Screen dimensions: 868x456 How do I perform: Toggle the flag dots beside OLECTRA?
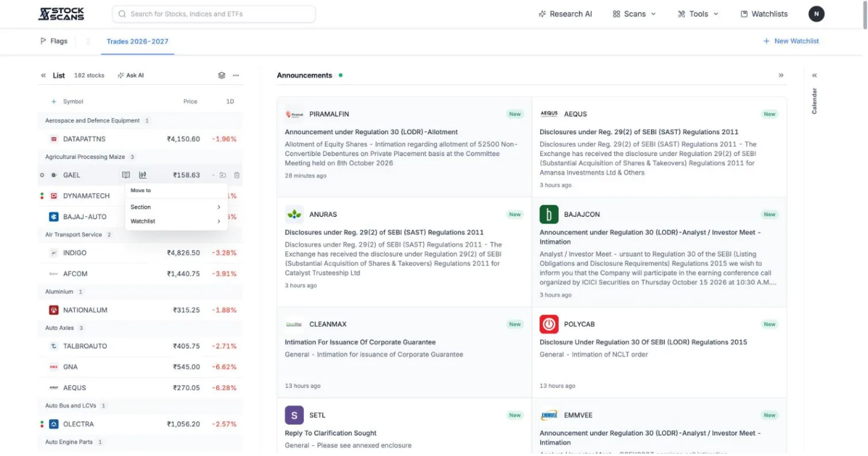42,424
